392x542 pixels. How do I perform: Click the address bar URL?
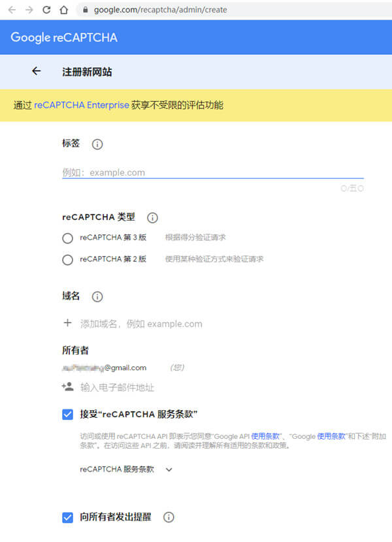point(161,10)
